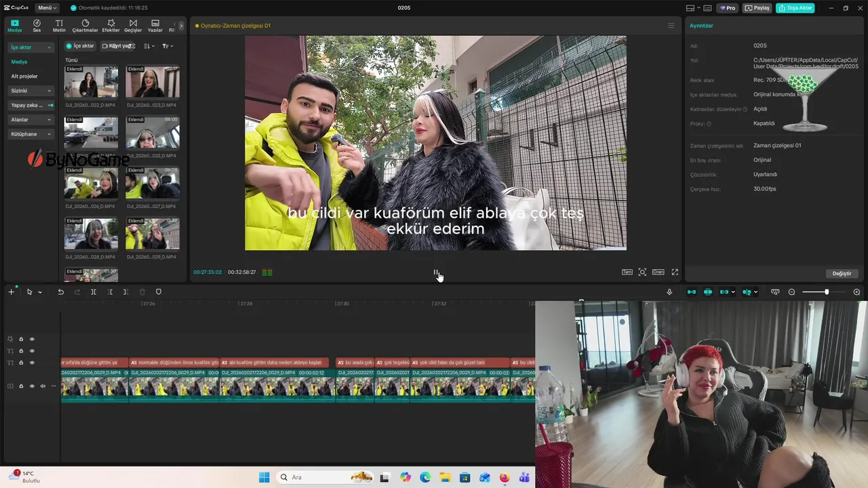Image resolution: width=868 pixels, height=488 pixels.
Task: Open the Windows Start menu
Action: click(x=264, y=477)
